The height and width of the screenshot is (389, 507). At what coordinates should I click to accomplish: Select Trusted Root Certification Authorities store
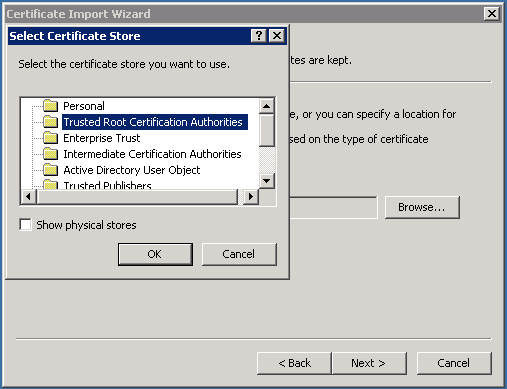[x=155, y=122]
